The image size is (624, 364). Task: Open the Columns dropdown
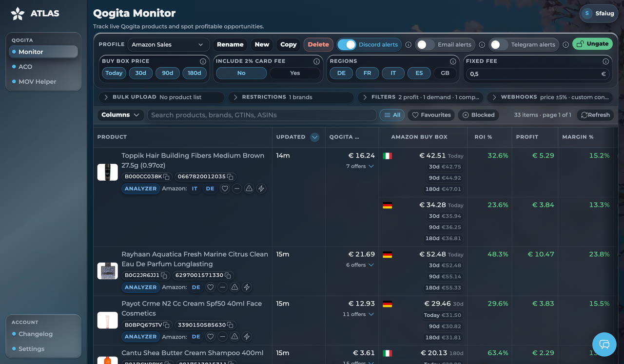tap(120, 115)
